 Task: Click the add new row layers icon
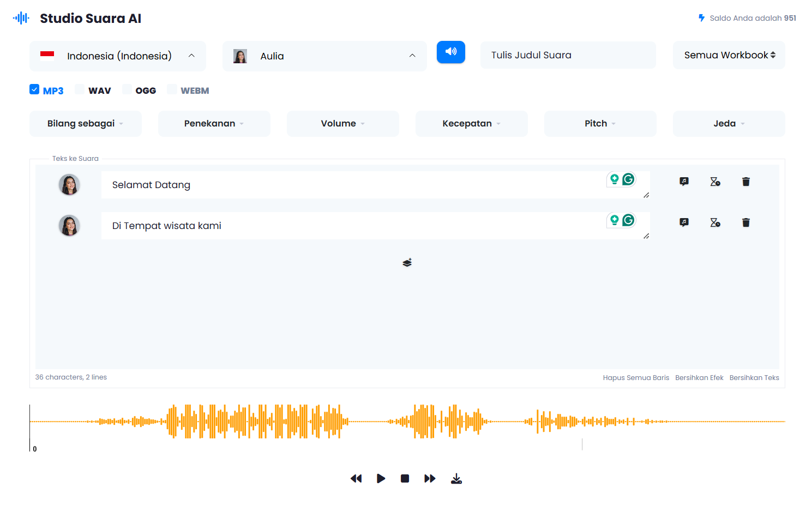[407, 263]
